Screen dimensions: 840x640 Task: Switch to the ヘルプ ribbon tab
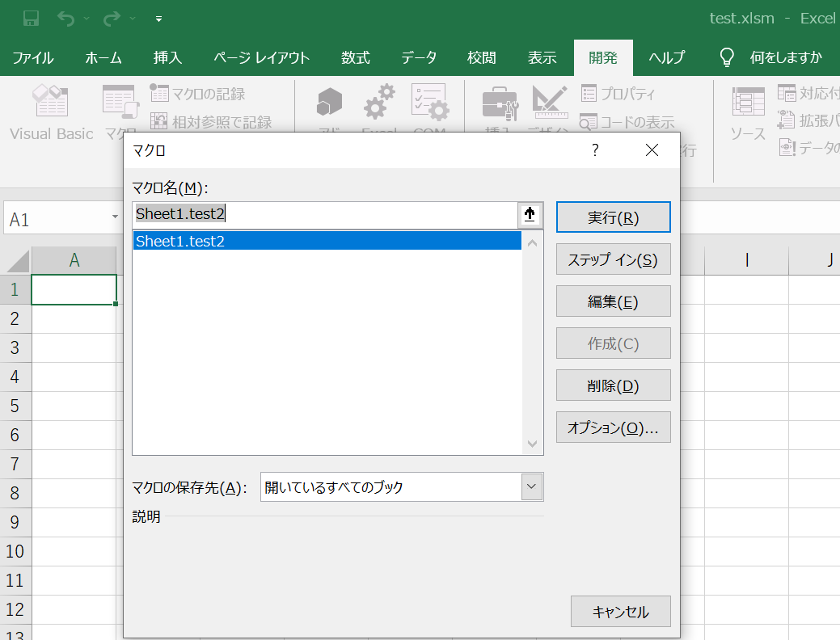pos(667,57)
